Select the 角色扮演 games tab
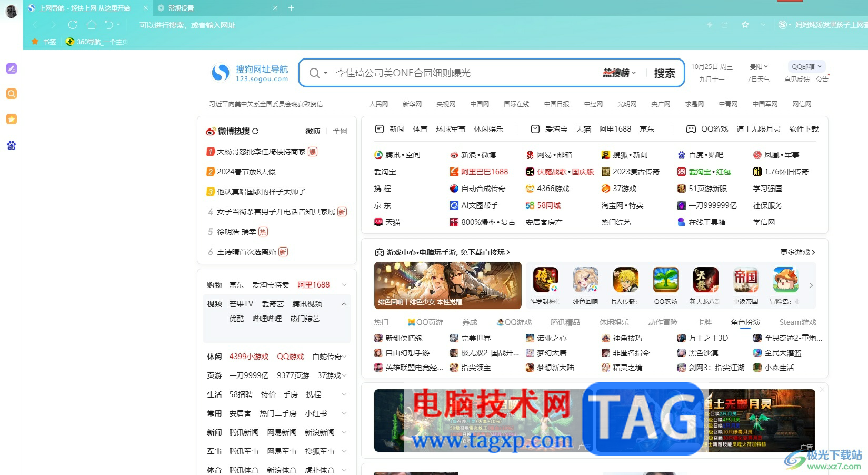The width and height of the screenshot is (868, 475). point(745,322)
